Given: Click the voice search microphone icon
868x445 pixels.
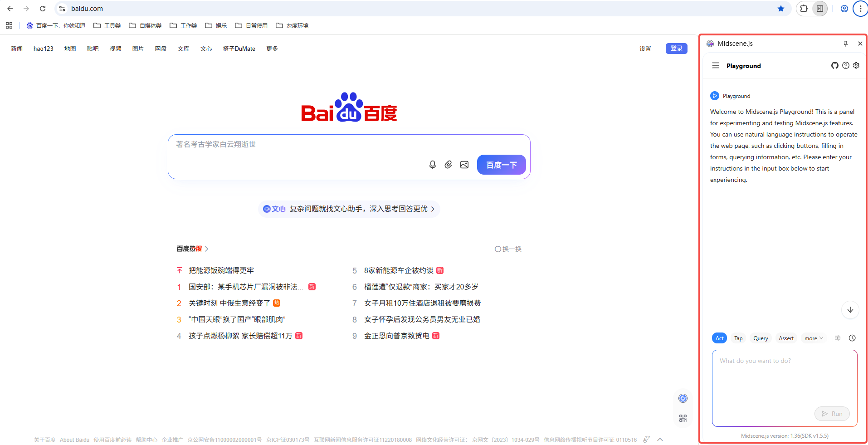Looking at the screenshot, I should [x=433, y=165].
